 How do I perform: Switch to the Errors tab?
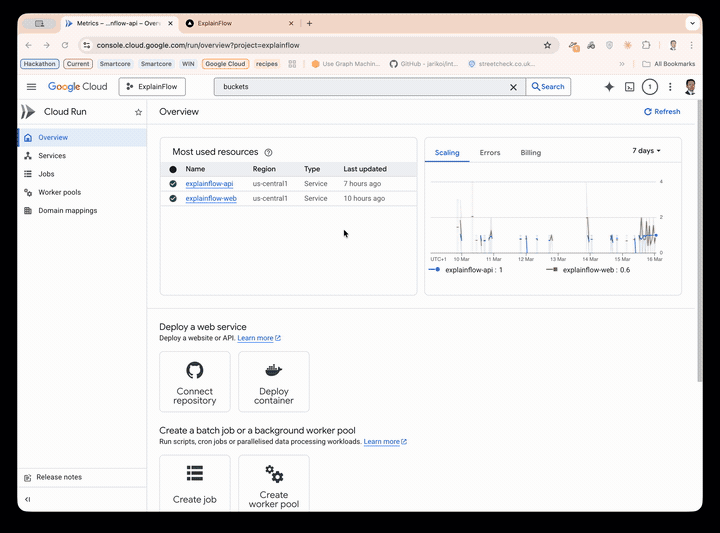[490, 152]
